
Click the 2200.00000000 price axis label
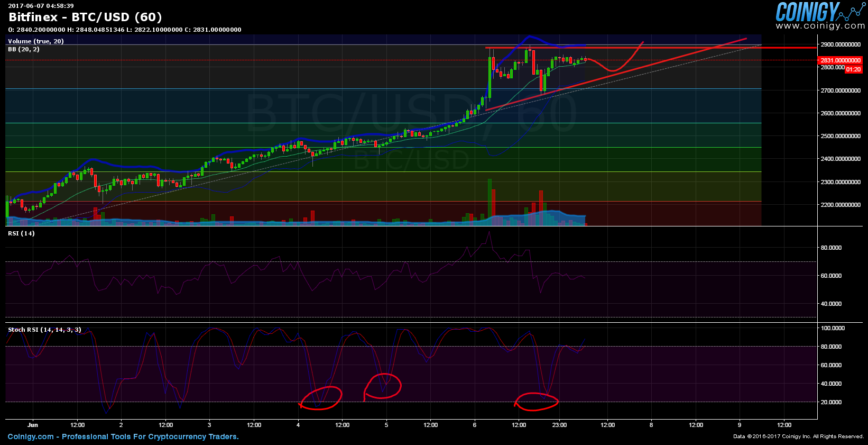[x=841, y=205]
